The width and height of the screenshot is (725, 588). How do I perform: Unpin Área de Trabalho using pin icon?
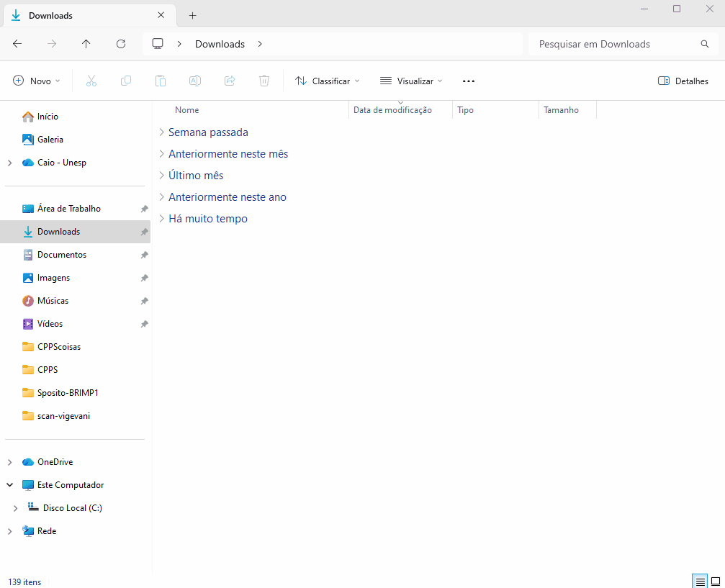pyautogui.click(x=144, y=209)
